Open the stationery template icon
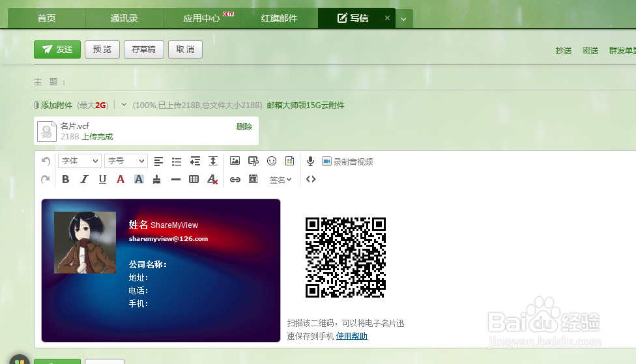Viewport: 636px width, 364px height. 289,161
